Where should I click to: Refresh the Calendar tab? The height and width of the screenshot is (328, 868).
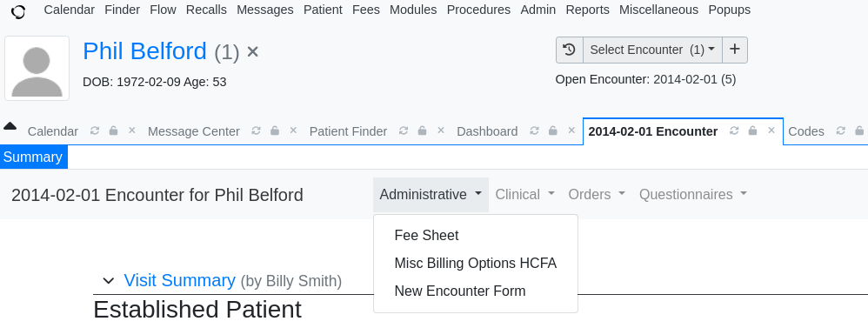pyautogui.click(x=95, y=131)
